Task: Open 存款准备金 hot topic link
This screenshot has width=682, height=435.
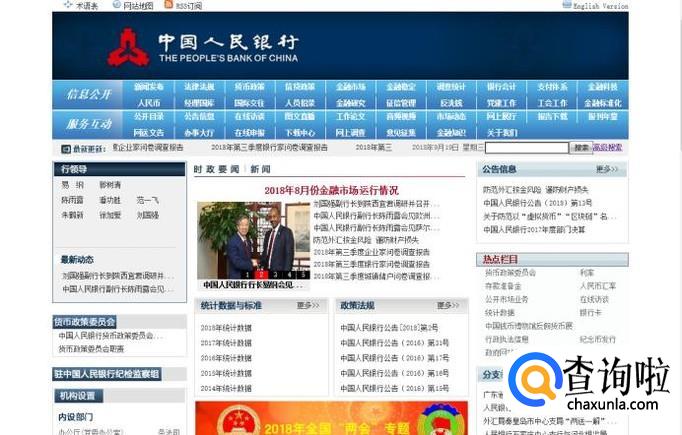Action: (x=503, y=286)
